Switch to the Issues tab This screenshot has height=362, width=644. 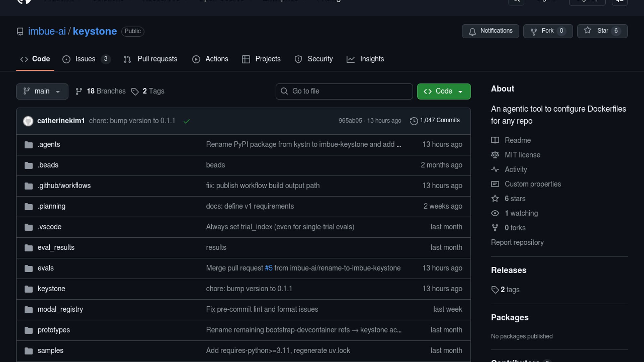click(85, 59)
